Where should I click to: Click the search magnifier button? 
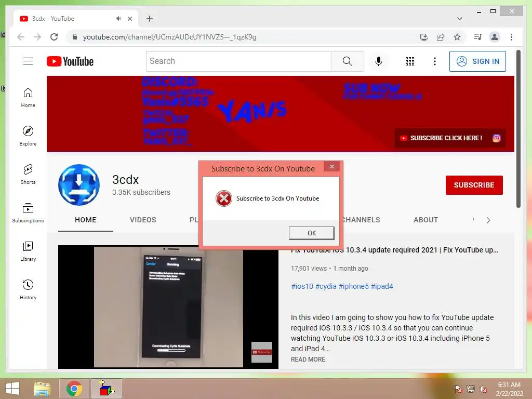[x=348, y=61]
